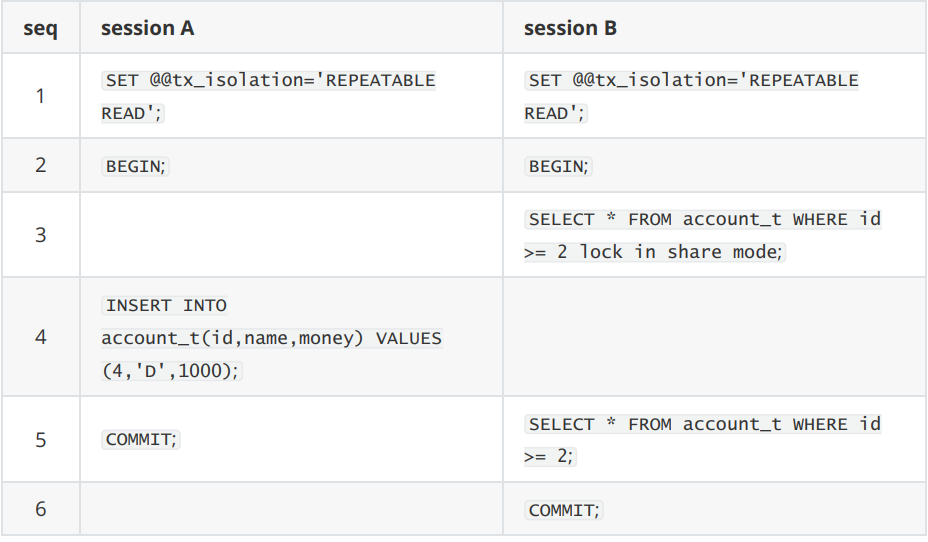Viewport: 928px width, 542px height.
Task: Click the 'seq' column header
Action: [40, 28]
